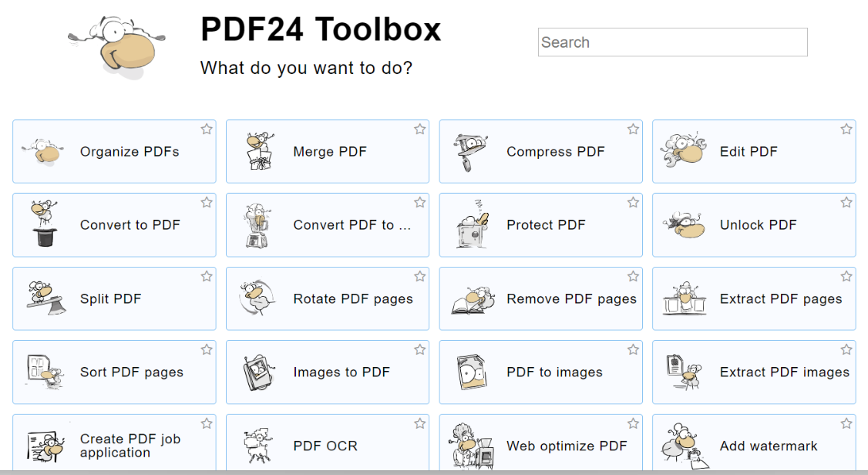Click the Add watermark sheep icon

coord(685,446)
